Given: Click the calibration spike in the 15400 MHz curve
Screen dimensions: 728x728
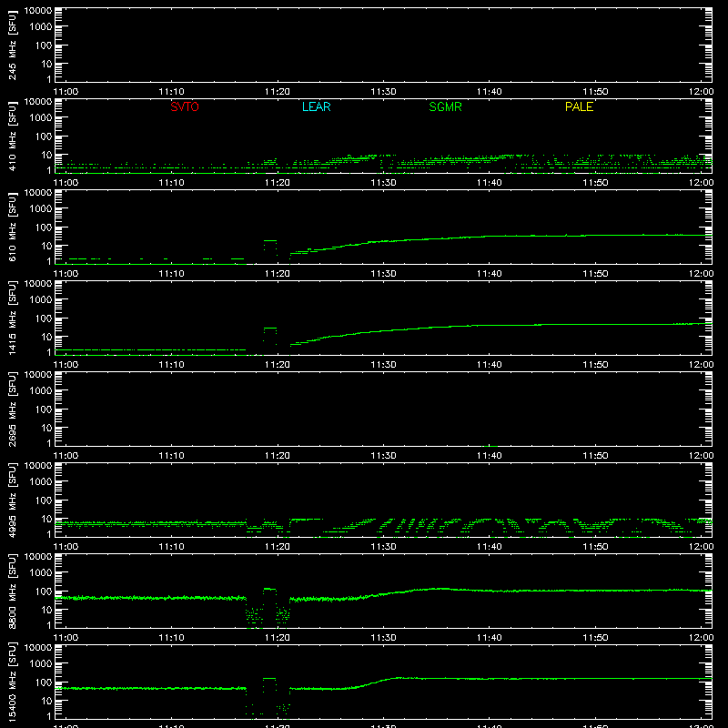Looking at the screenshot, I should pyautogui.click(x=269, y=678).
